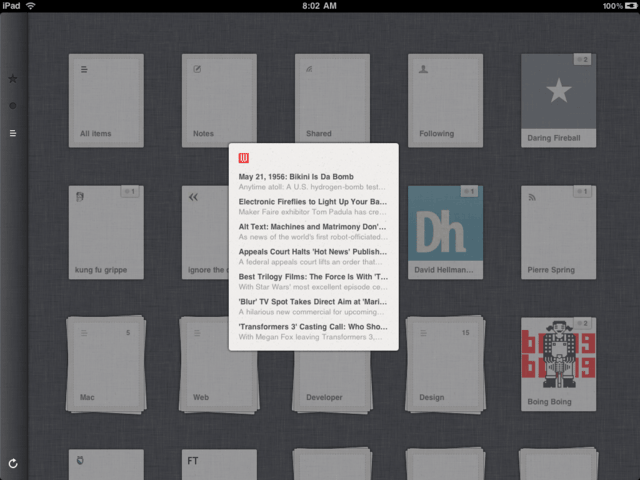
Task: Open the kung fu grippe feed
Action: pos(106,232)
